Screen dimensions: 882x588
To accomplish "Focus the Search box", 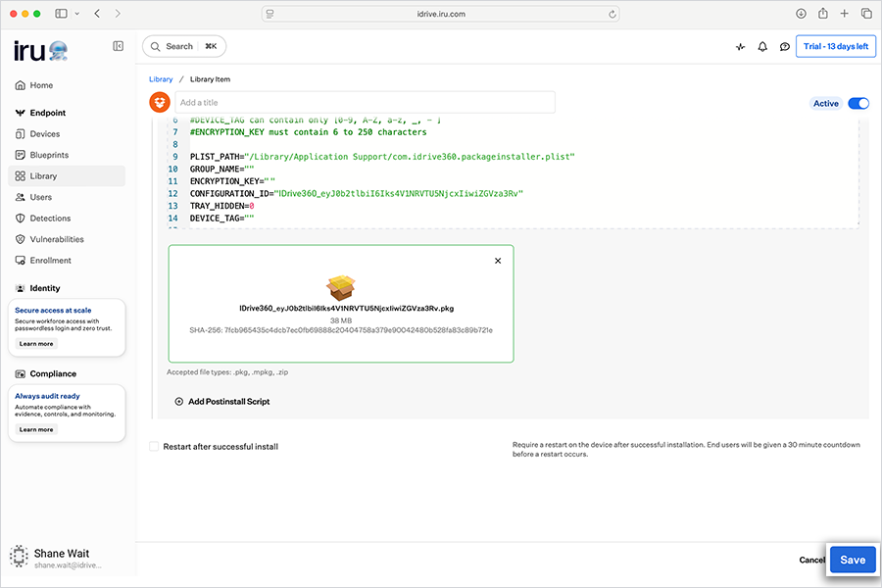I will [x=184, y=46].
